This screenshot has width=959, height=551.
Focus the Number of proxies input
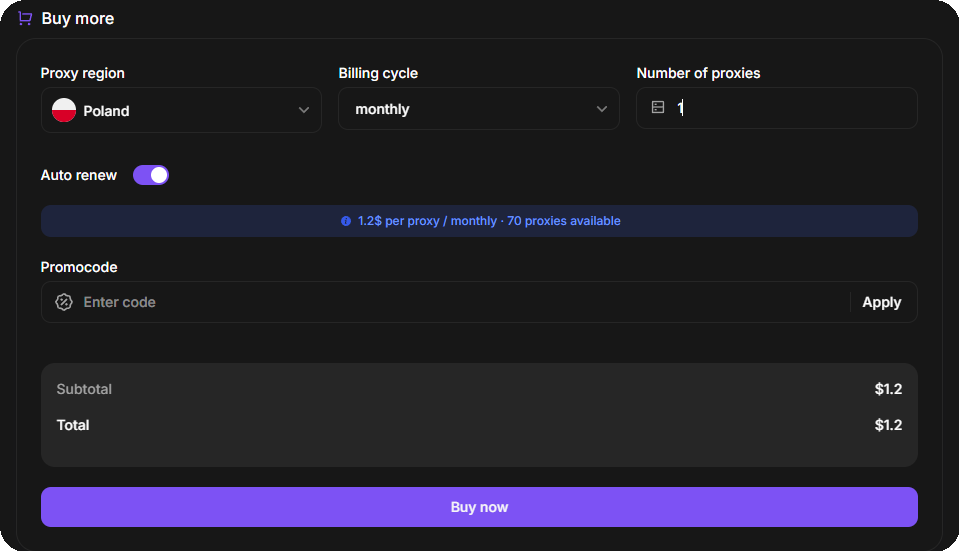coord(790,108)
